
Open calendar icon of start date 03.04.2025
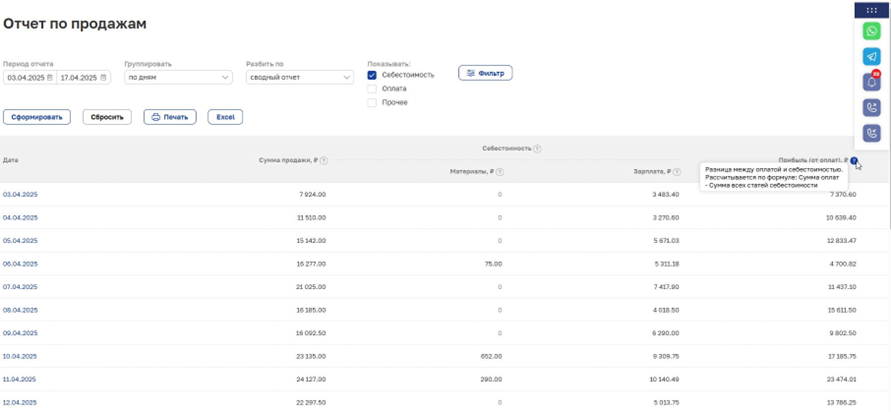click(50, 78)
